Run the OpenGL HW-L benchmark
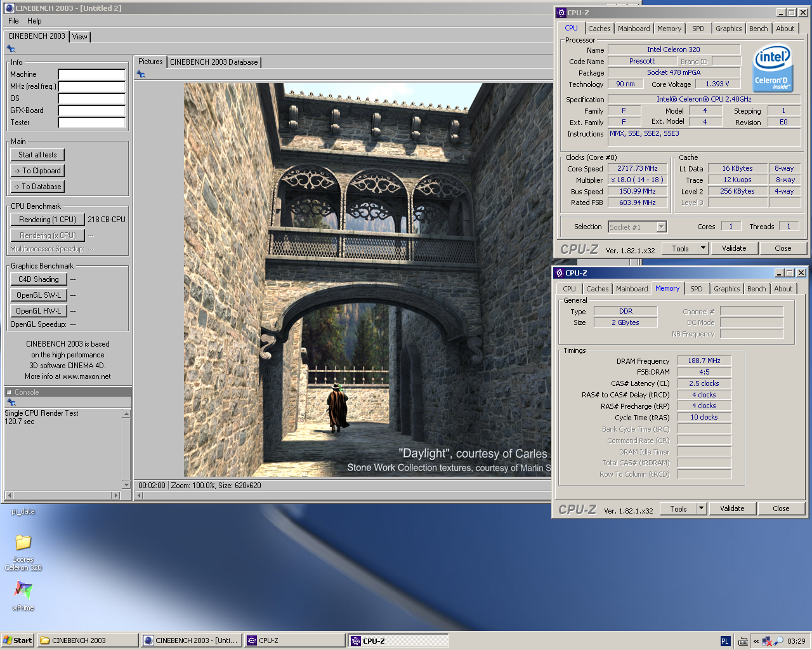This screenshot has height=650, width=812. (x=38, y=311)
